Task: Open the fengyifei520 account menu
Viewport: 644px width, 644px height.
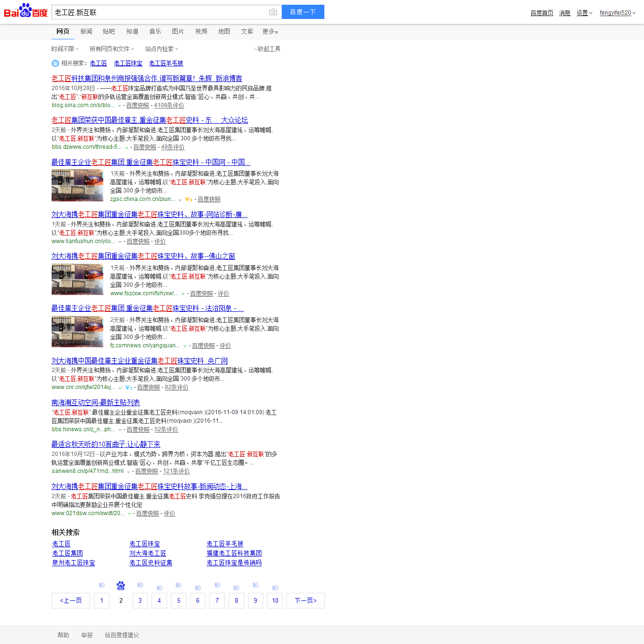Action: click(x=617, y=13)
